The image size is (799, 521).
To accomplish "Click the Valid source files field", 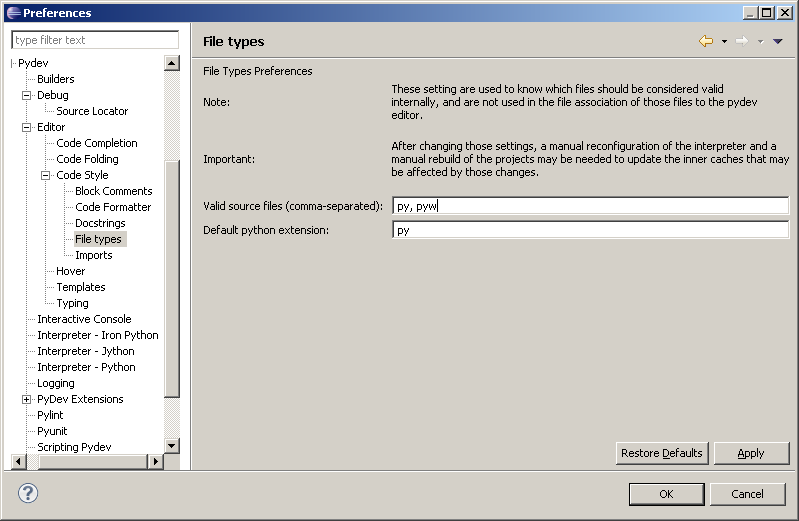I will click(x=591, y=206).
